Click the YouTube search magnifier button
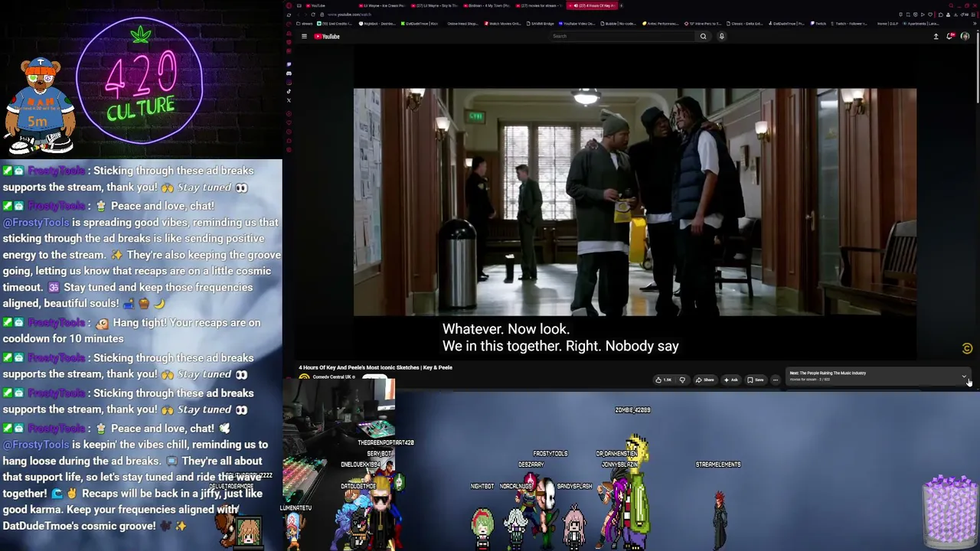 tap(703, 36)
